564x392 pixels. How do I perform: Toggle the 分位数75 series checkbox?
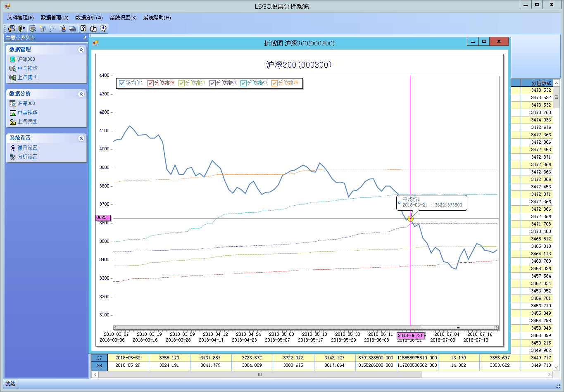pyautogui.click(x=274, y=83)
